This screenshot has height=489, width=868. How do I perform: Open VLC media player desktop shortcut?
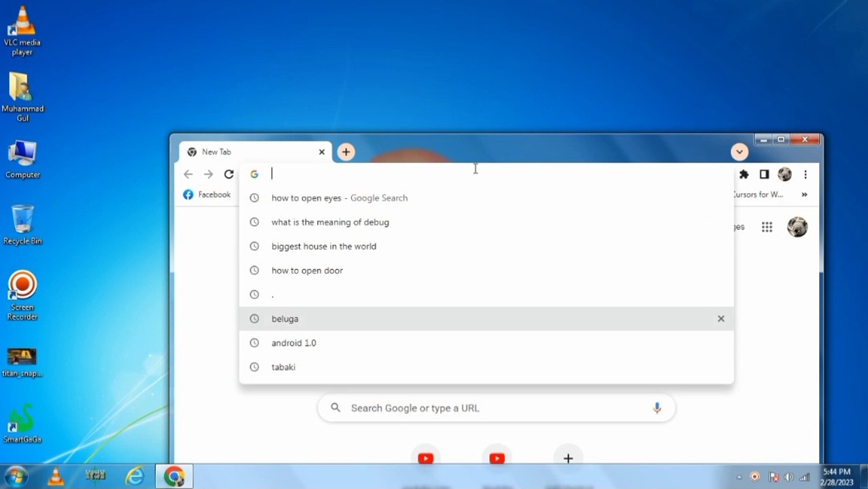tap(22, 31)
